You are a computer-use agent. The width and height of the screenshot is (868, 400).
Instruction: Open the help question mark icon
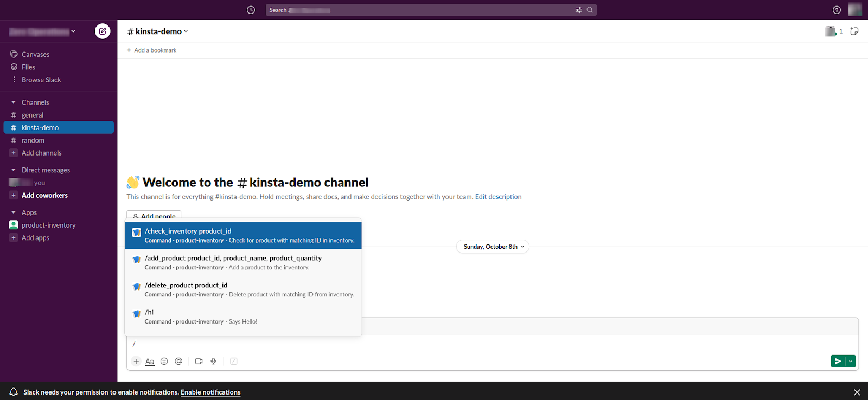[837, 10]
